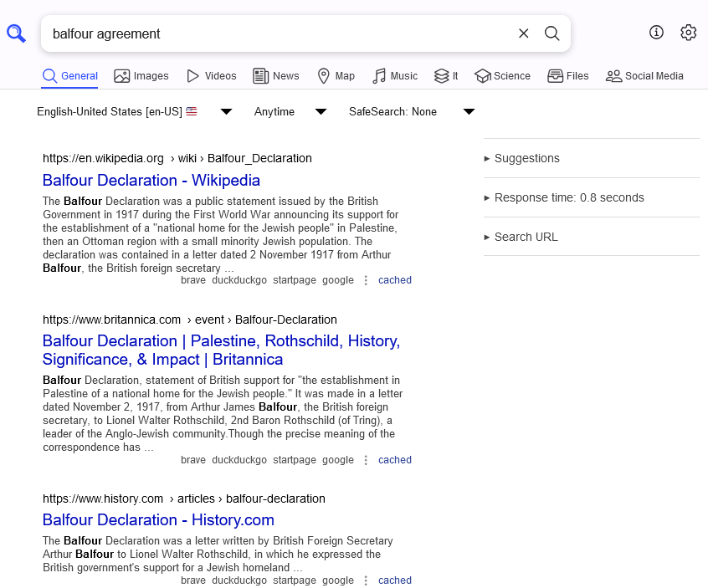
Task: Click the brave engine label under Wikipedia result
Action: point(193,280)
